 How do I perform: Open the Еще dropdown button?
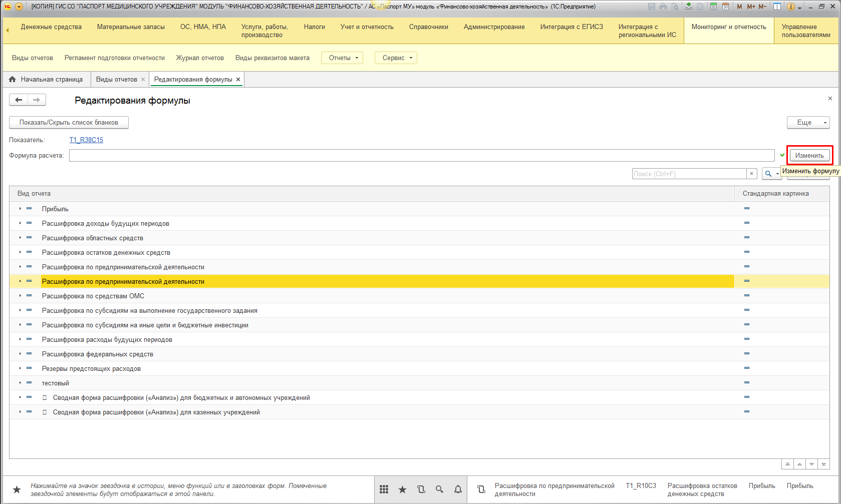coord(808,123)
